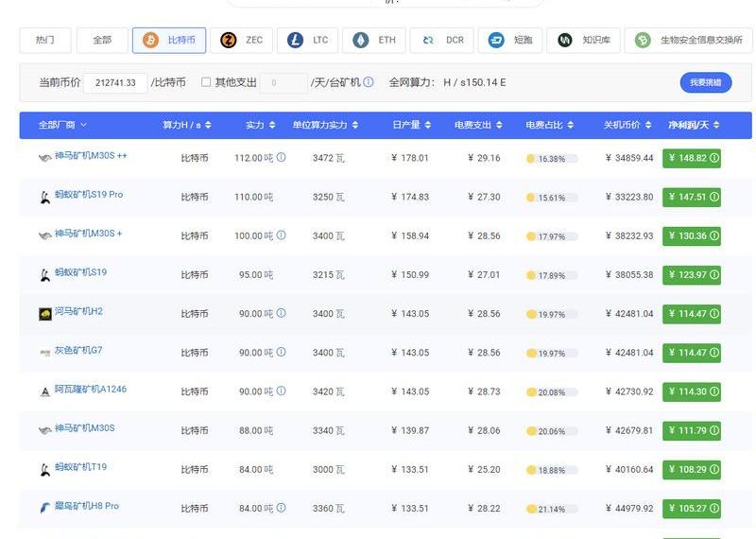Click the info icon beside 112.00 hashrate
This screenshot has height=539, width=756.
point(281,158)
